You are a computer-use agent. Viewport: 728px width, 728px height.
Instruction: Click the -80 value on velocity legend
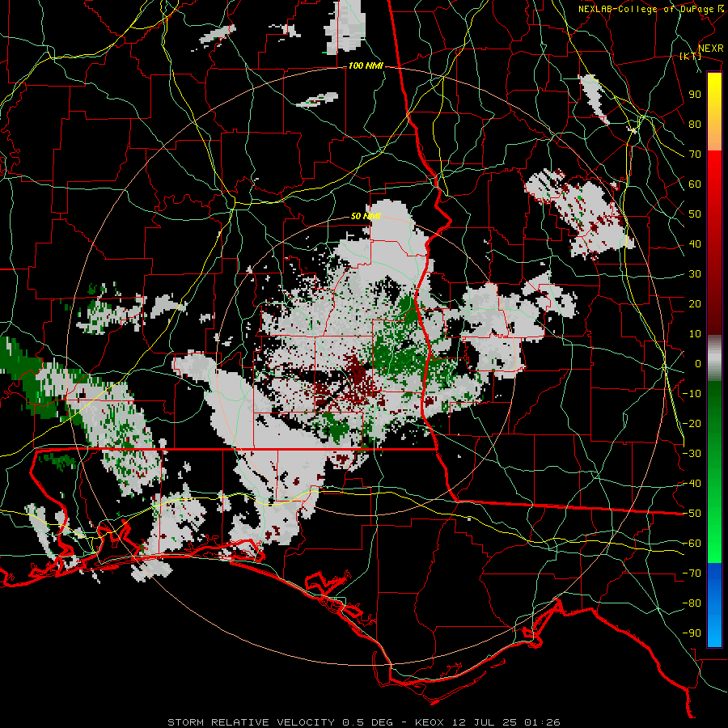692,603
